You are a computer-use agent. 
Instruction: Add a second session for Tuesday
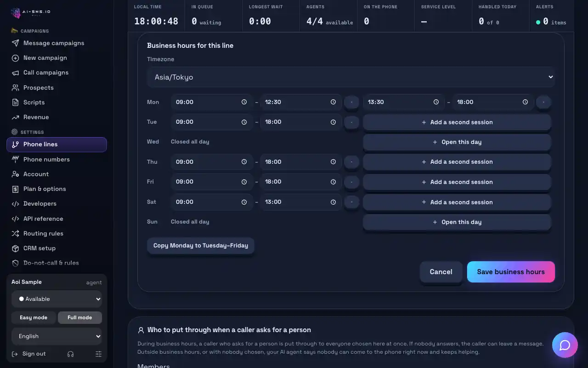(457, 122)
